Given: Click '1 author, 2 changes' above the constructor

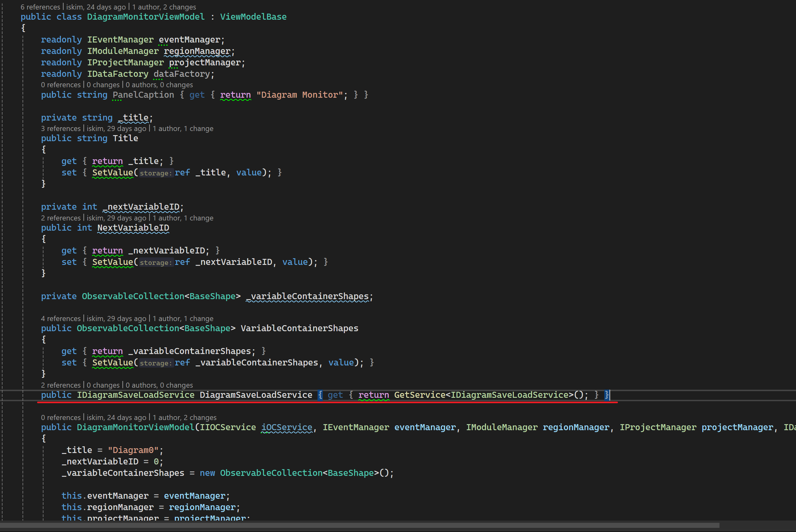Looking at the screenshot, I should (x=184, y=418).
